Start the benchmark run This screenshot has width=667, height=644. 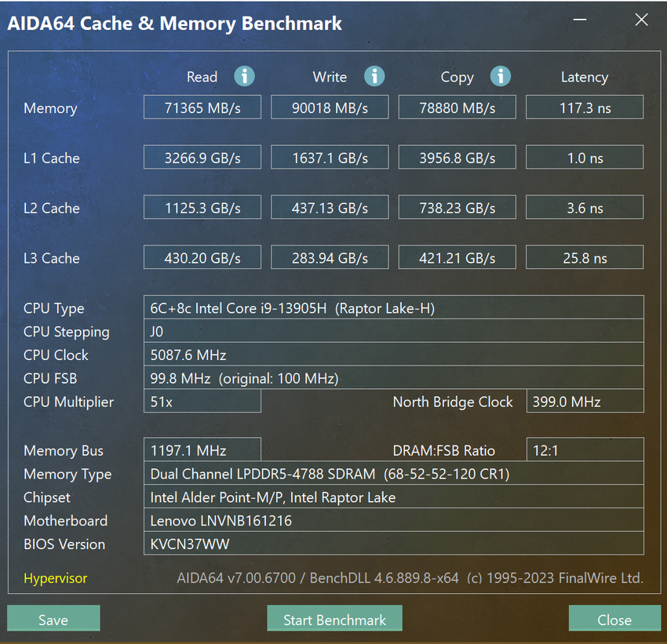(x=334, y=619)
